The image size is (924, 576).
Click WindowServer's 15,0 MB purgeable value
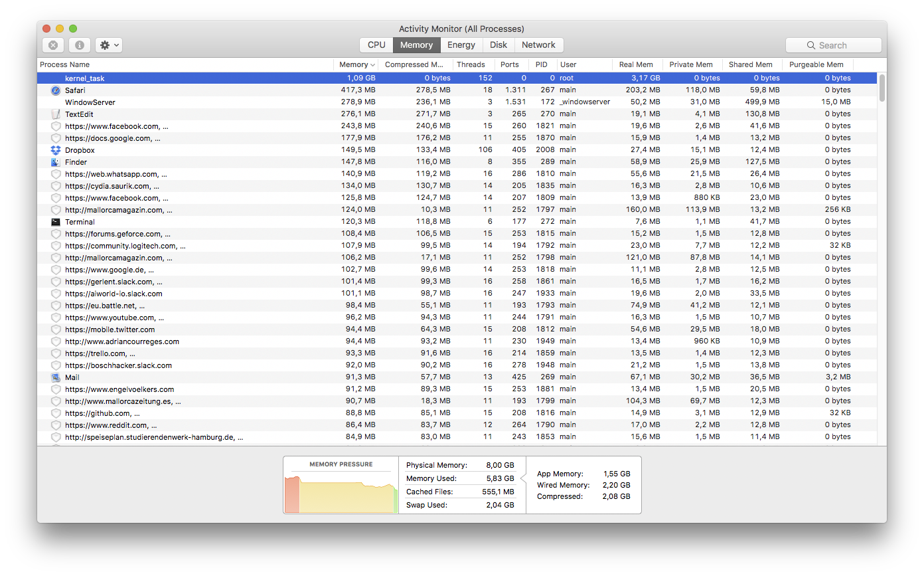836,102
